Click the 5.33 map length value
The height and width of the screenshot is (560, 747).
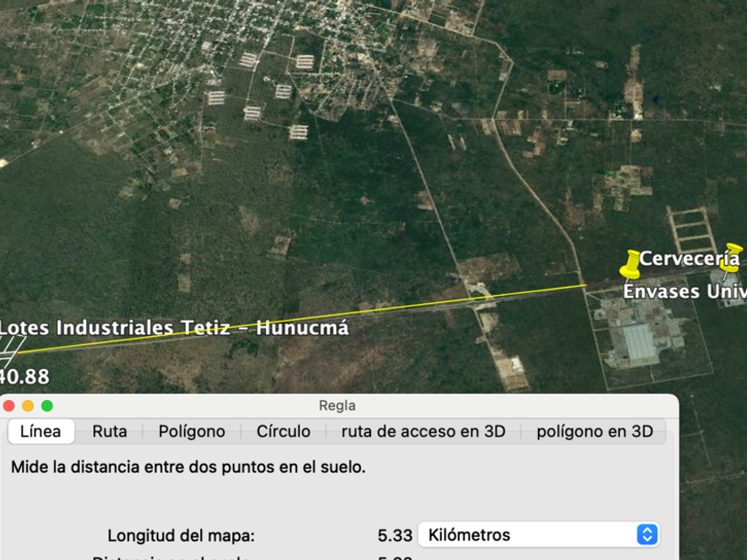(395, 535)
